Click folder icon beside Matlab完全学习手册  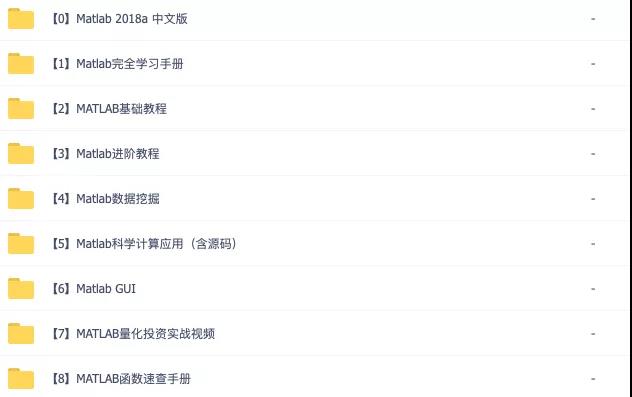tap(21, 64)
